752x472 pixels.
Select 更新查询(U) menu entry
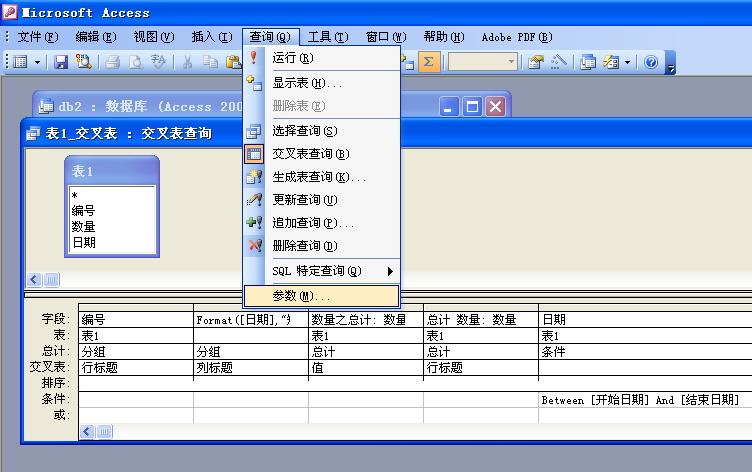(322, 200)
